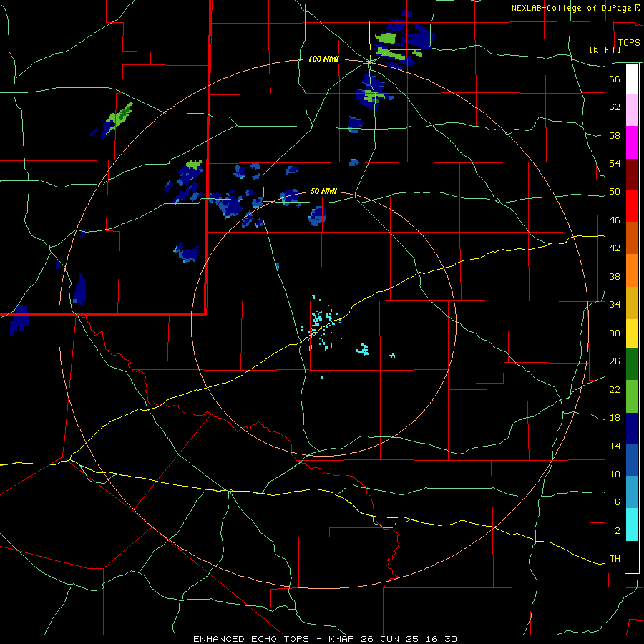
Task: Click the 18 scale number
Action: click(615, 418)
